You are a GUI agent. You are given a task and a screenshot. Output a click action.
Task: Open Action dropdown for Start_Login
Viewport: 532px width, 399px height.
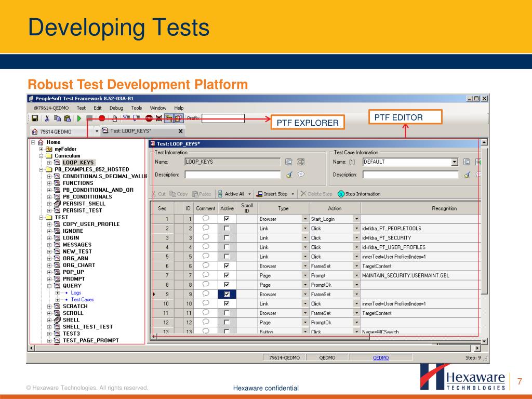356,219
